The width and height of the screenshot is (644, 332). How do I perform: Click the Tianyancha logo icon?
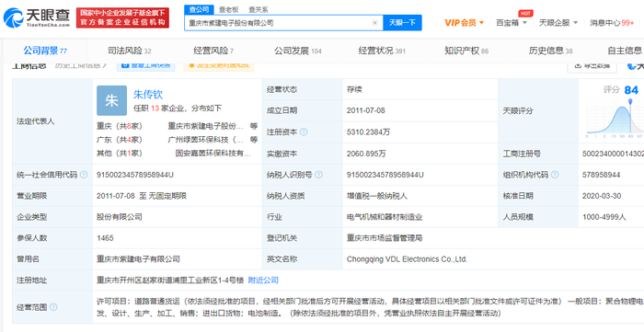point(13,18)
